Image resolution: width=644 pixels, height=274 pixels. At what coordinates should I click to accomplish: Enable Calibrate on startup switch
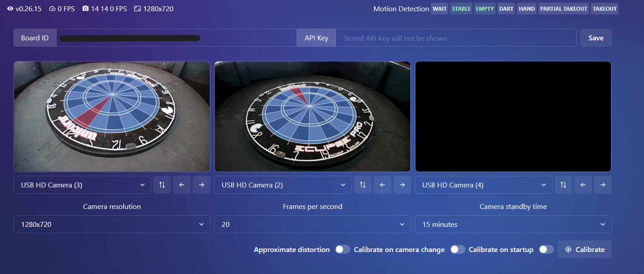pyautogui.click(x=546, y=249)
